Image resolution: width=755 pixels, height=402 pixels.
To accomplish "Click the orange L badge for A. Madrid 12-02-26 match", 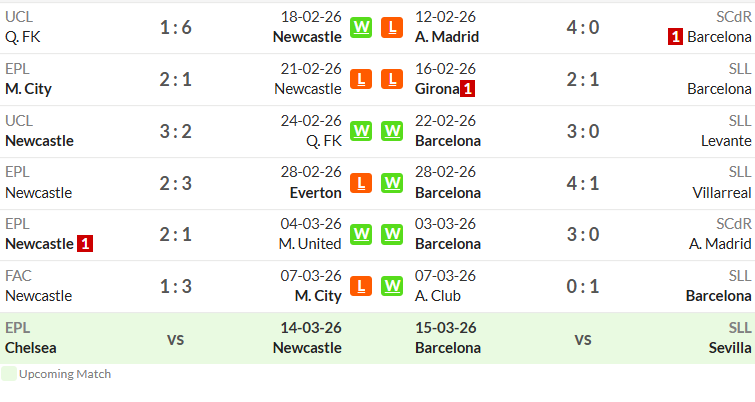I will 392,27.
